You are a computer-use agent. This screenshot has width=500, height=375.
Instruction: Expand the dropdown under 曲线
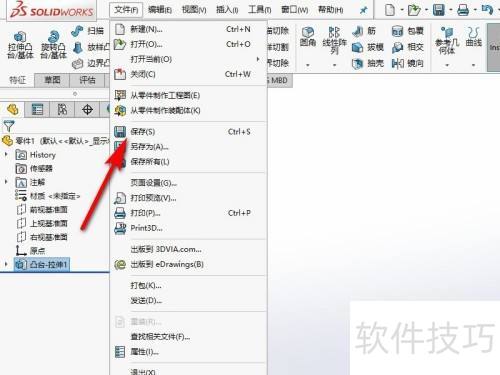[474, 65]
